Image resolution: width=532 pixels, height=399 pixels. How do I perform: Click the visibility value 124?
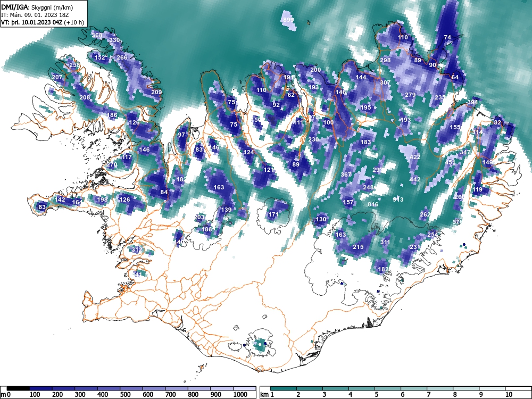pos(248,152)
